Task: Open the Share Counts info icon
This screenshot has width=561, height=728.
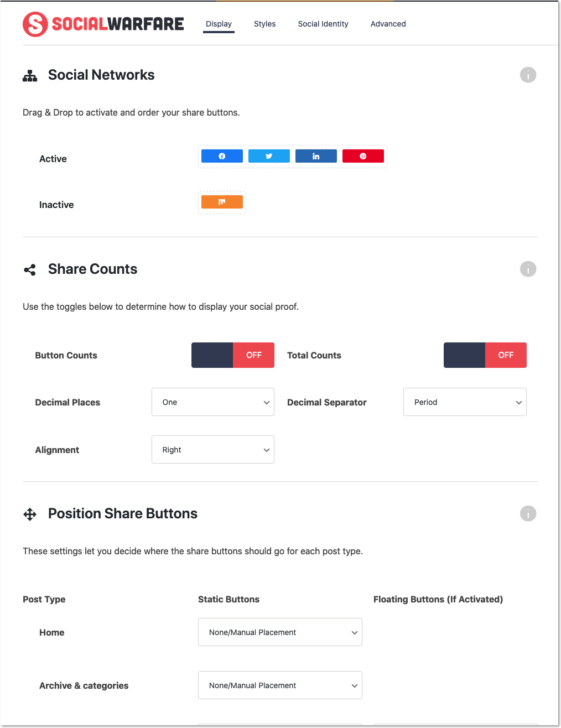Action: pos(528,269)
